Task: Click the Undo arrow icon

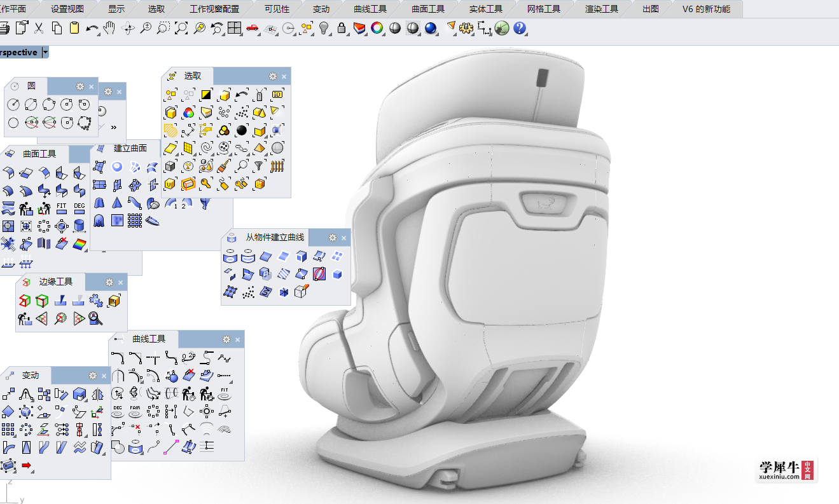Action: (92, 28)
